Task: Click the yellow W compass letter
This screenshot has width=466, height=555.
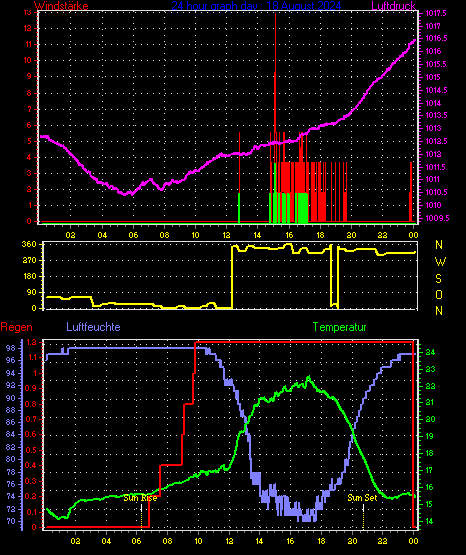Action: coord(440,262)
